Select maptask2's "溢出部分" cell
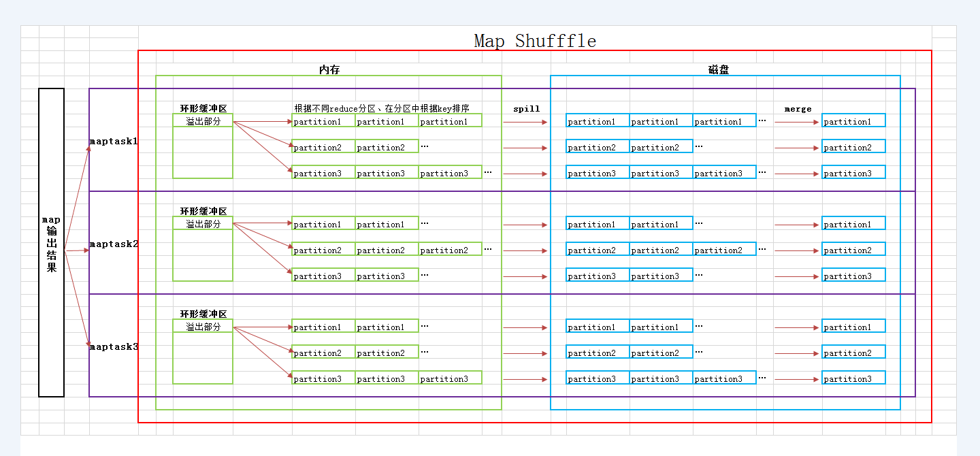The height and width of the screenshot is (456, 980). point(203,224)
